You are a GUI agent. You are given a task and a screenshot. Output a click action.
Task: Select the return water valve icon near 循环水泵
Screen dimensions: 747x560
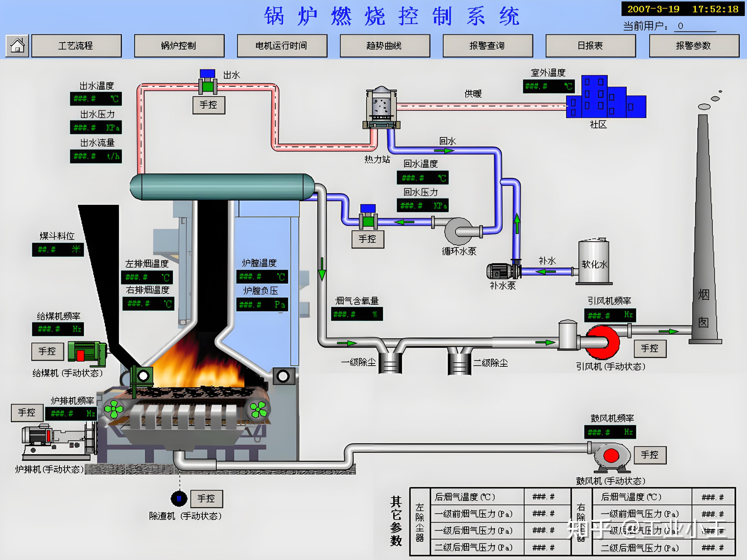pyautogui.click(x=368, y=216)
